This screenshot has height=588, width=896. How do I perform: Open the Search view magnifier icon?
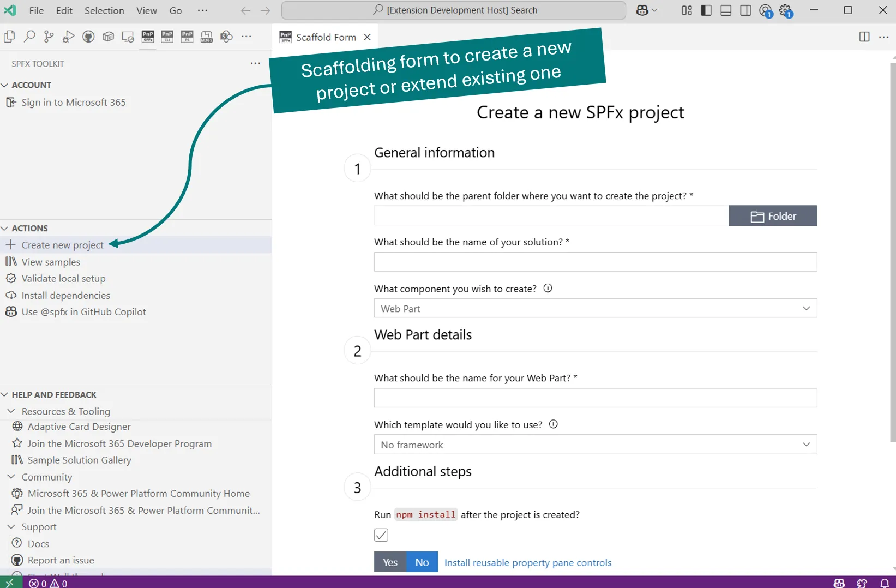coord(29,37)
